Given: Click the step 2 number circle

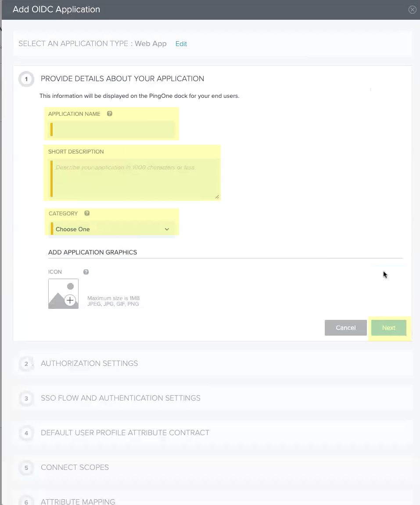Looking at the screenshot, I should click(x=26, y=364).
